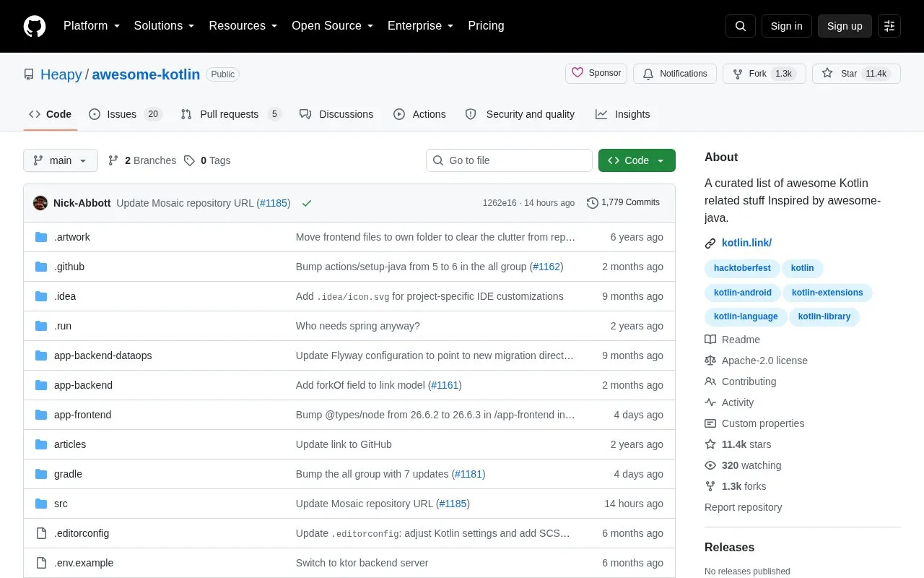
Task: Click the Go to file search field
Action: pos(509,160)
